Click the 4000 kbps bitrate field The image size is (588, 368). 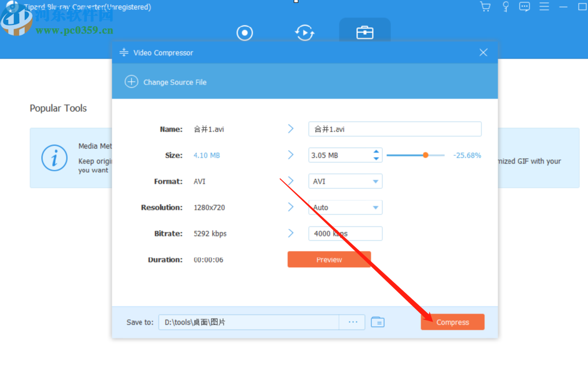click(345, 234)
